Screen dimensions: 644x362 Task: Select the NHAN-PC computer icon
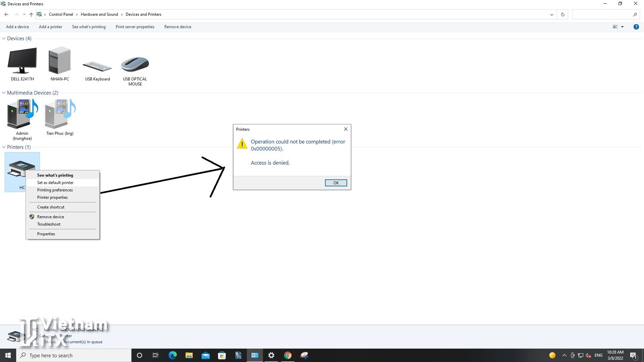(60, 61)
